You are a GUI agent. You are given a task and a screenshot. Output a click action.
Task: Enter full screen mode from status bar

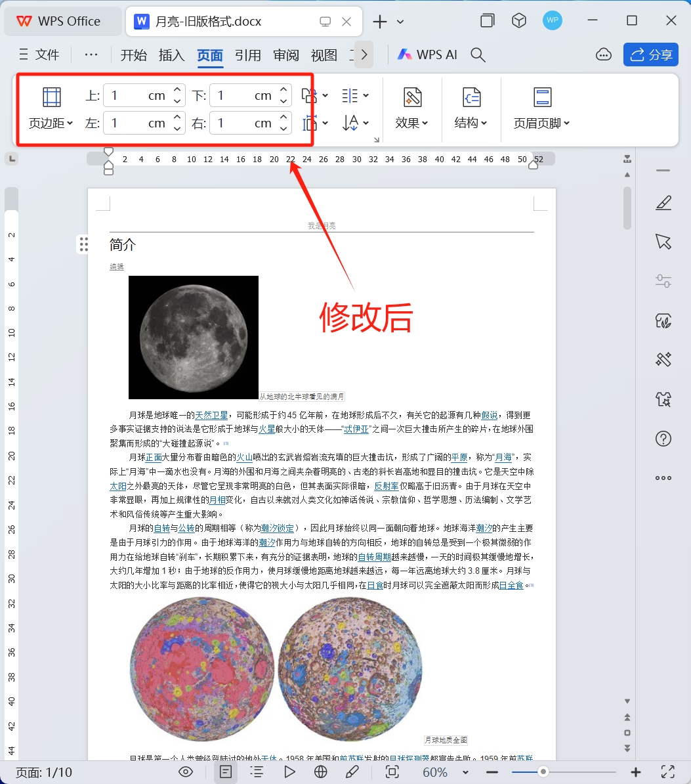click(668, 772)
